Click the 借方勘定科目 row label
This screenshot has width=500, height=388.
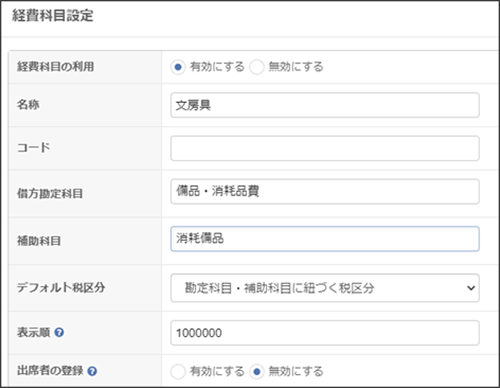(x=50, y=193)
